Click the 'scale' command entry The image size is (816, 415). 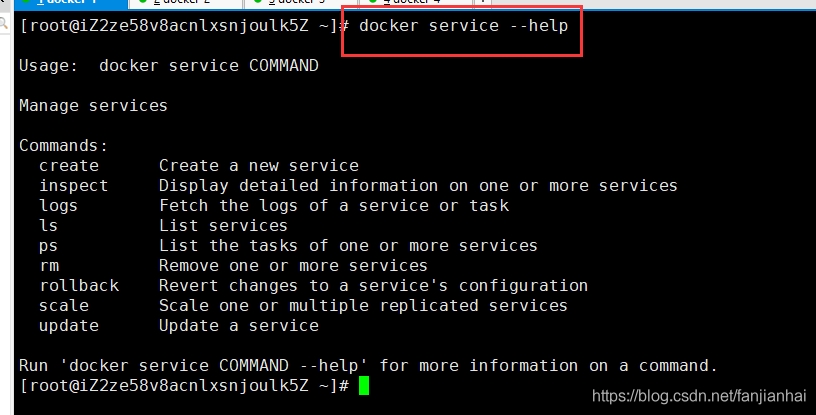(x=64, y=306)
